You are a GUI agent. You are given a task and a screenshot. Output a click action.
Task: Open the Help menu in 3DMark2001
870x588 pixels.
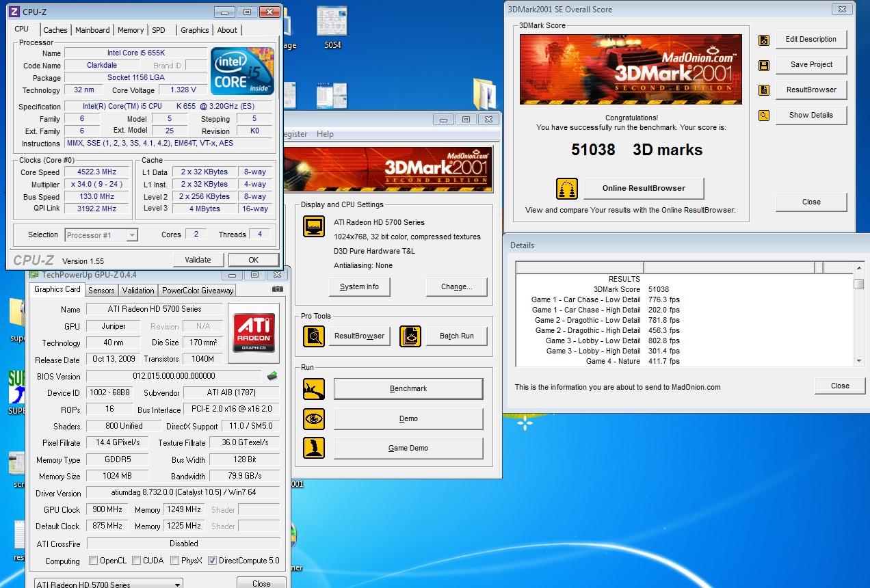[x=325, y=134]
